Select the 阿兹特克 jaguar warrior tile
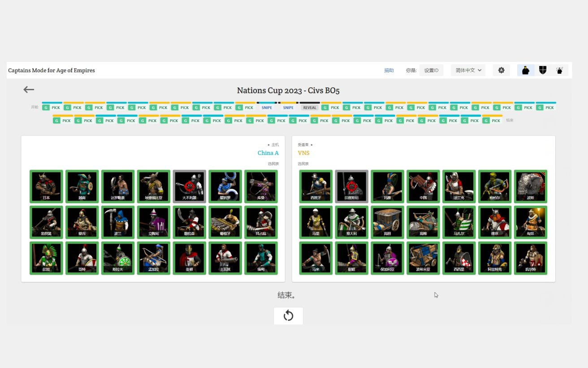 click(x=495, y=258)
